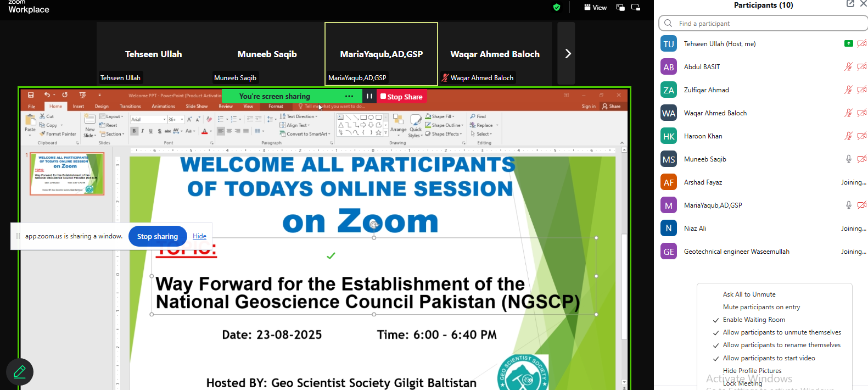Pop out the Participants panel

coord(850,4)
